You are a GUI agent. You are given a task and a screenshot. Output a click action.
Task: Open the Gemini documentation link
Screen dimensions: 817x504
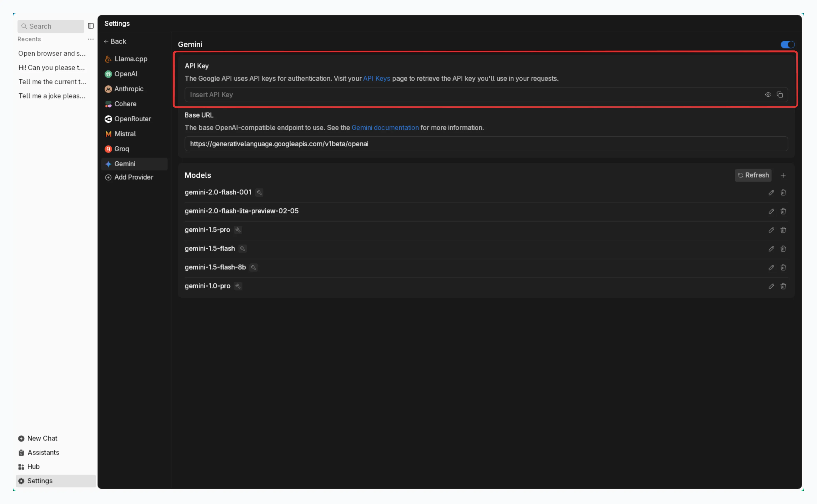(385, 128)
